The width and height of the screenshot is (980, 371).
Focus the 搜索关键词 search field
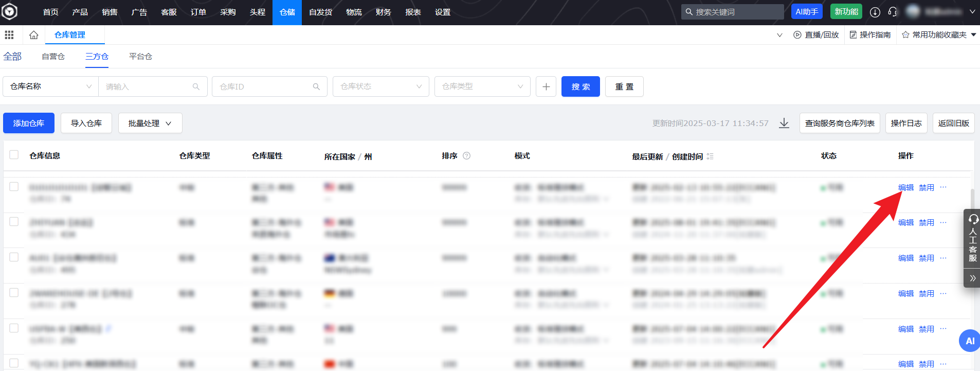point(733,12)
